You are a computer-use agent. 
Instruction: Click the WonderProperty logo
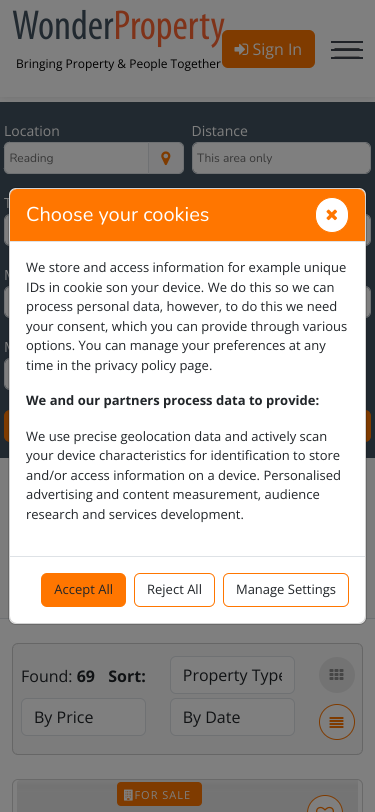click(x=119, y=28)
